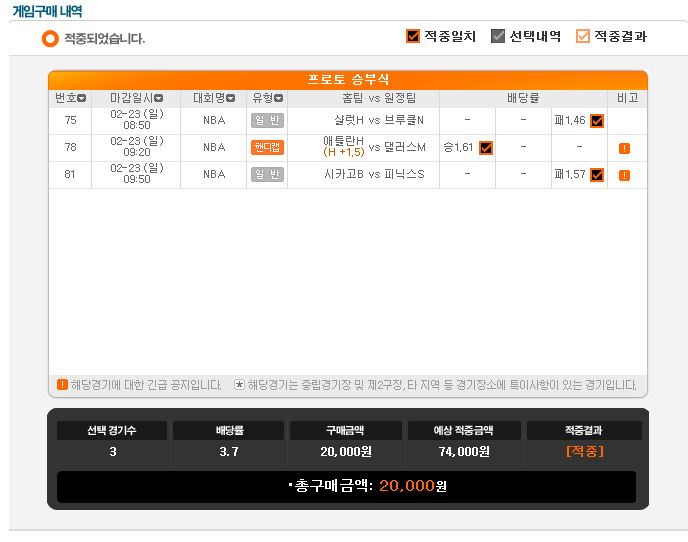Click away team text 댈러스M
Screen dimensions: 688x542
405,147
